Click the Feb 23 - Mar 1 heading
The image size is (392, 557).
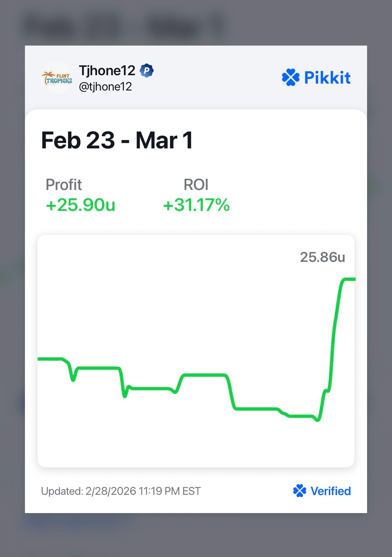(117, 140)
